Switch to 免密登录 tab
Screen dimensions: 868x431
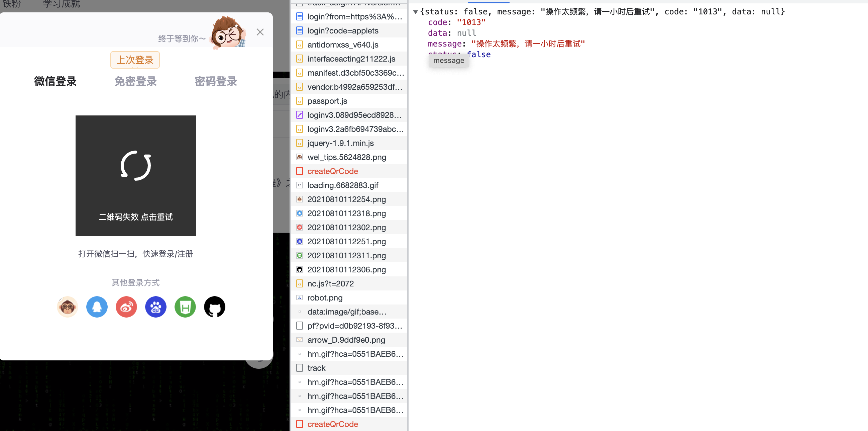(x=135, y=81)
